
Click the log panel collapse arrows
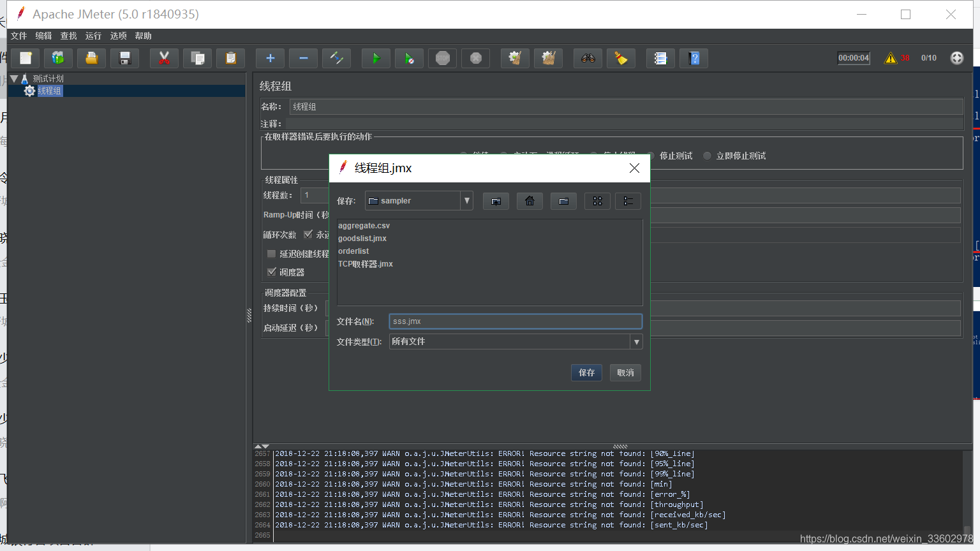262,446
